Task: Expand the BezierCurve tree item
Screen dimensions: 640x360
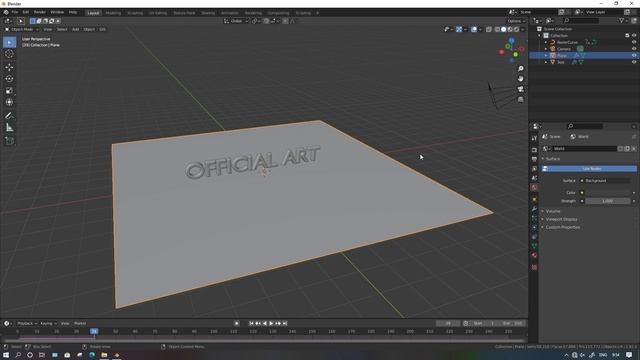Action: (546, 42)
